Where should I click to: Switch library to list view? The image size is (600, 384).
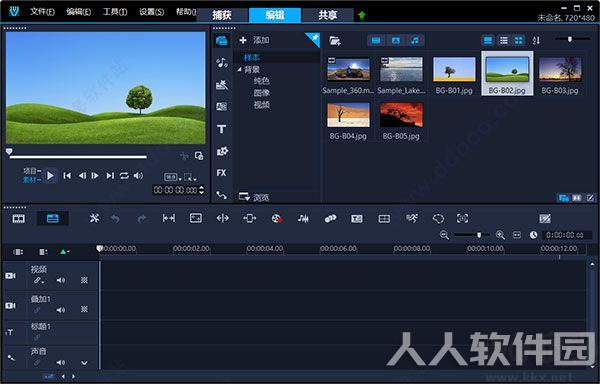click(504, 40)
